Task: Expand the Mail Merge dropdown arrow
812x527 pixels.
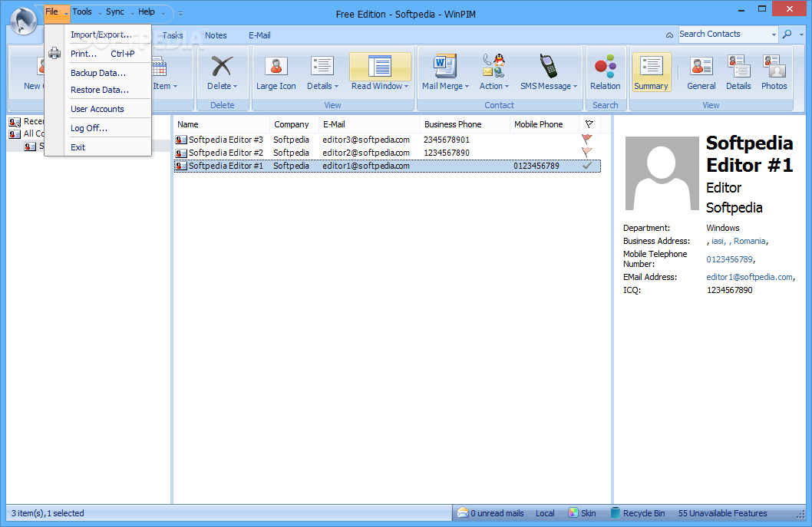Action: pos(467,87)
